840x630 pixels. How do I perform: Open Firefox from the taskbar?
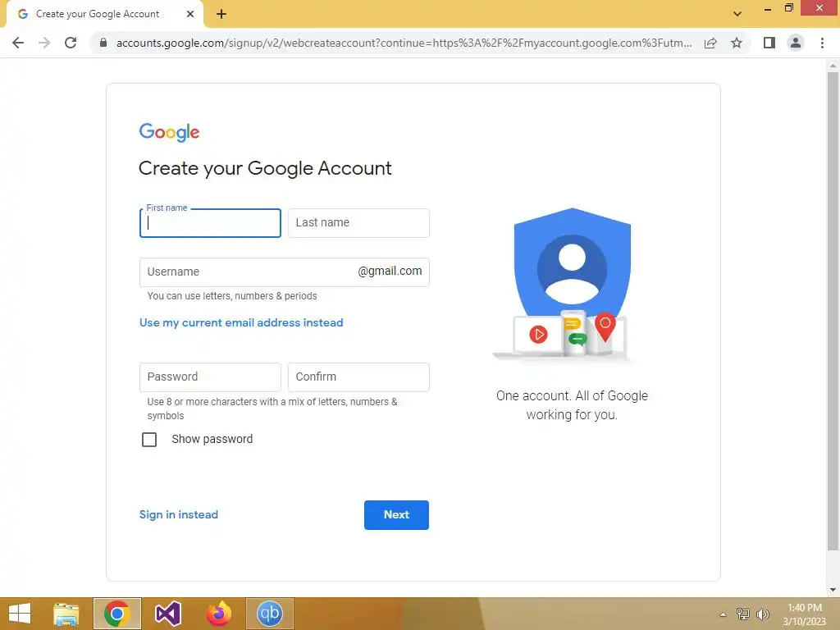click(218, 614)
